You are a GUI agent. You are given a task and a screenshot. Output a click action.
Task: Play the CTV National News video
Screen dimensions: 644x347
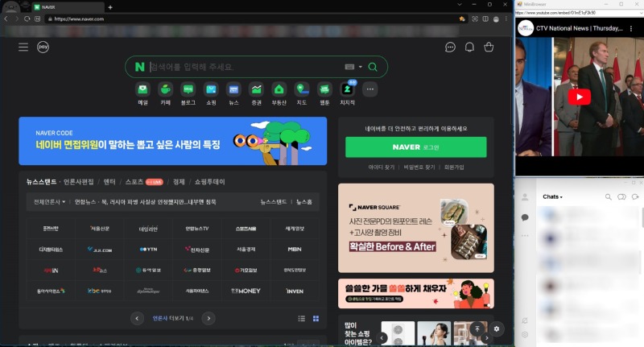coord(579,96)
